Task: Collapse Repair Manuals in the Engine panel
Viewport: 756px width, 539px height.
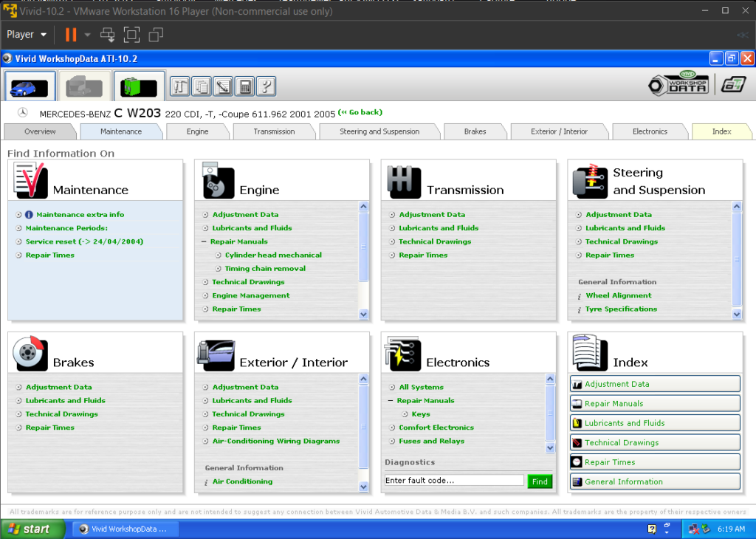Action: pos(204,241)
